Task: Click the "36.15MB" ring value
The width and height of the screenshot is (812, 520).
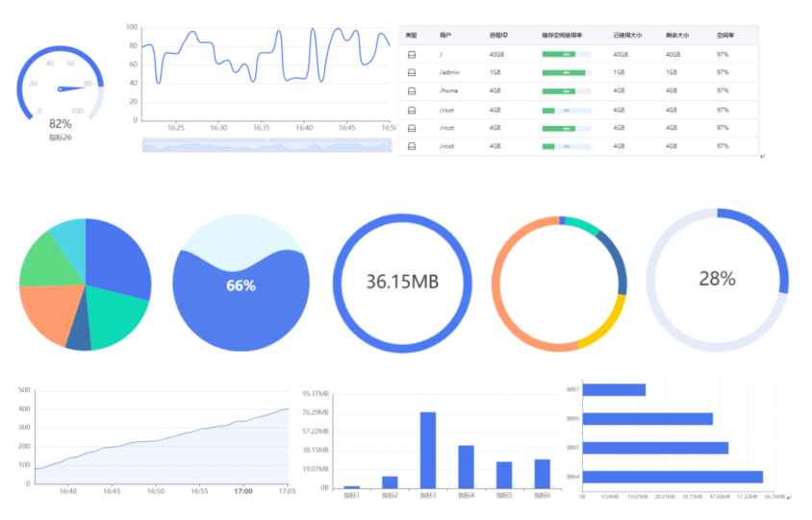Action: point(402,282)
